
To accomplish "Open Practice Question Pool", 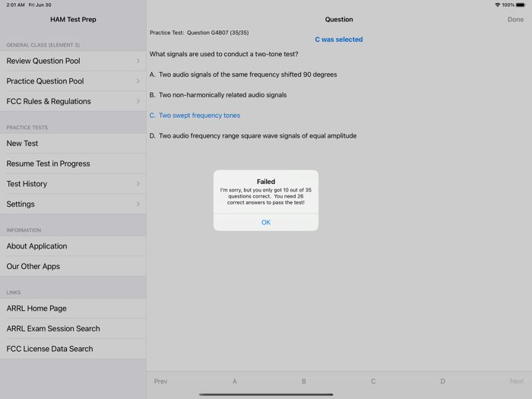I will click(x=73, y=81).
